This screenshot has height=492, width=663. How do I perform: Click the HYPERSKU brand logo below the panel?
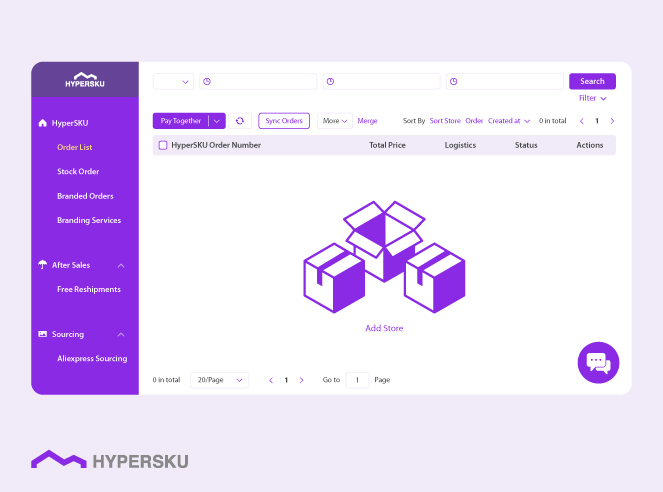pyautogui.click(x=110, y=460)
